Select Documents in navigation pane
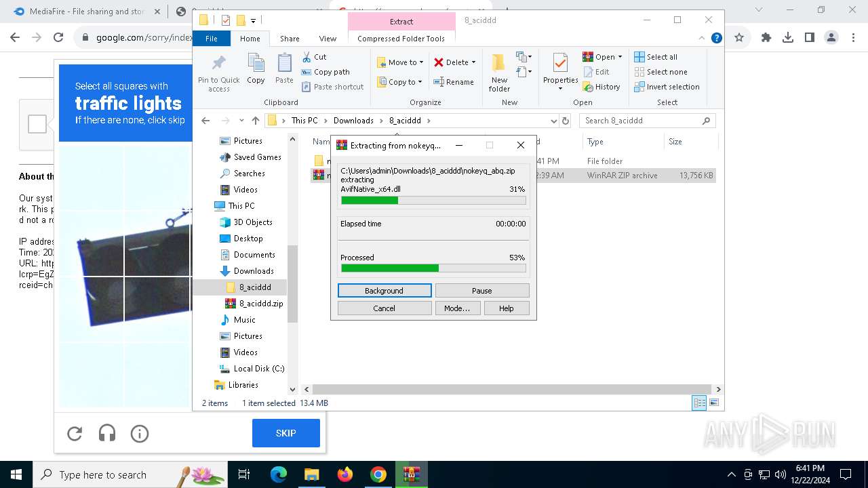The image size is (868, 488). point(254,255)
